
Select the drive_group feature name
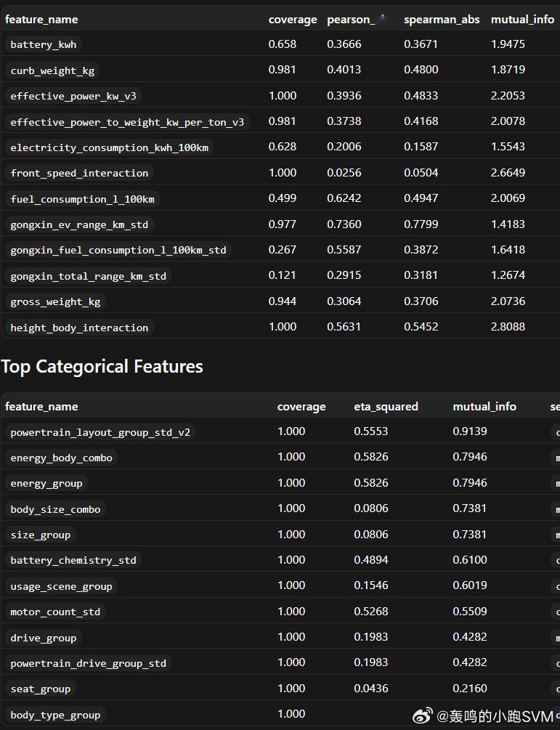tap(44, 638)
